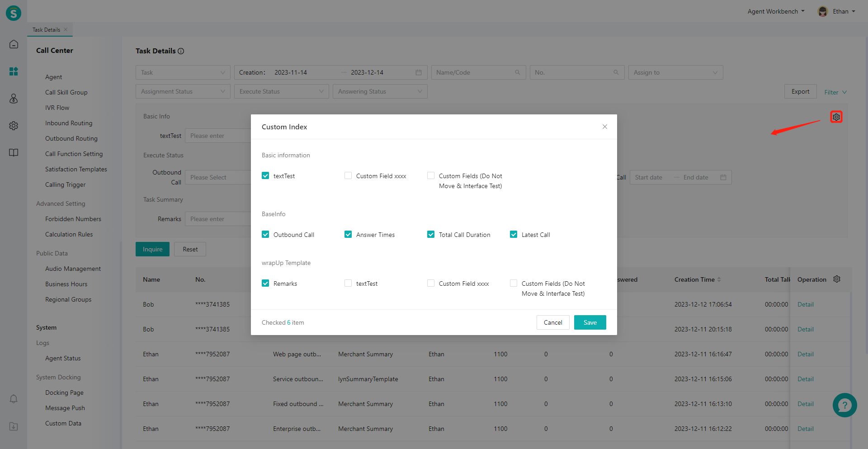
Task: Open Inbound Routing menu item
Action: (x=69, y=123)
